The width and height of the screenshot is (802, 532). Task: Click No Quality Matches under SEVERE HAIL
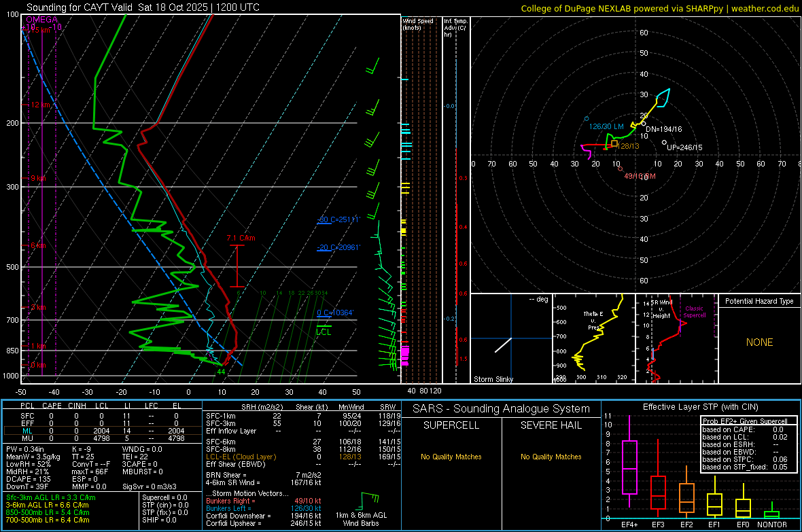[x=551, y=457]
